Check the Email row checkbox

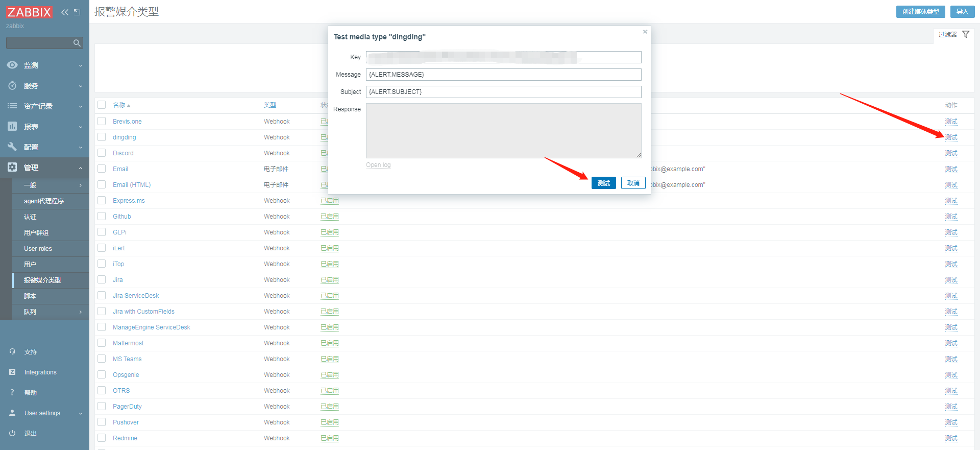point(102,169)
